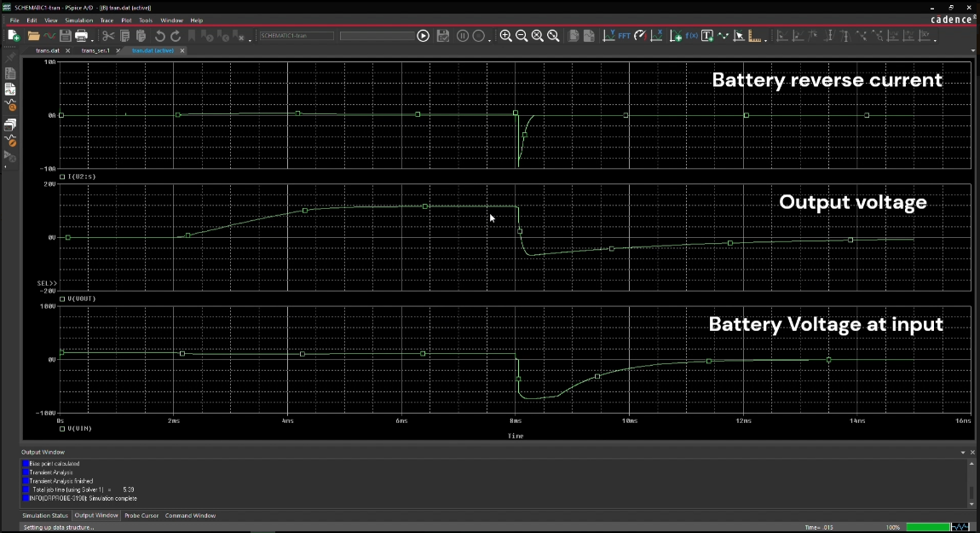Click the Zoom In magnifier icon
The width and height of the screenshot is (980, 533).
click(x=505, y=36)
